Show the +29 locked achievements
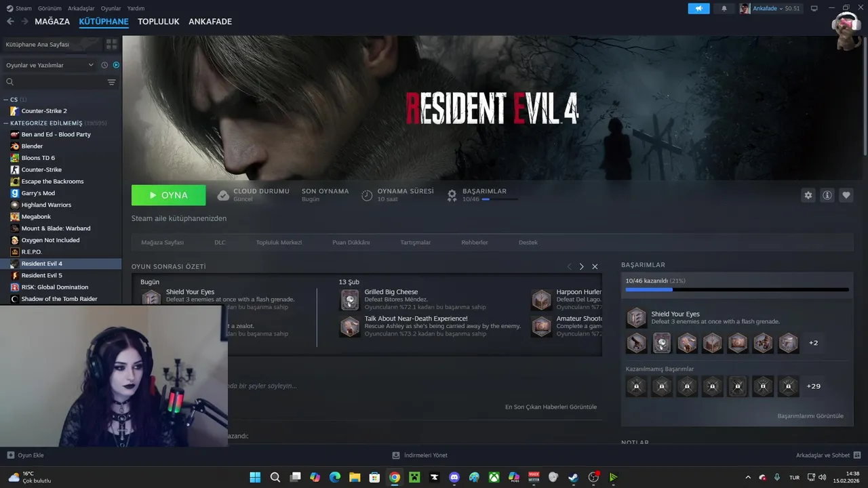This screenshot has height=488, width=868. [x=814, y=386]
